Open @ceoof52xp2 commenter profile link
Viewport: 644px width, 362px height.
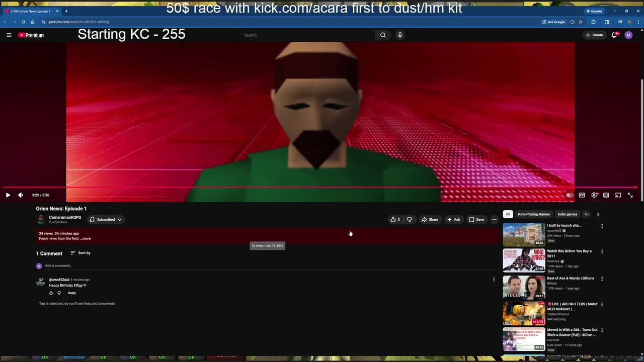click(59, 280)
